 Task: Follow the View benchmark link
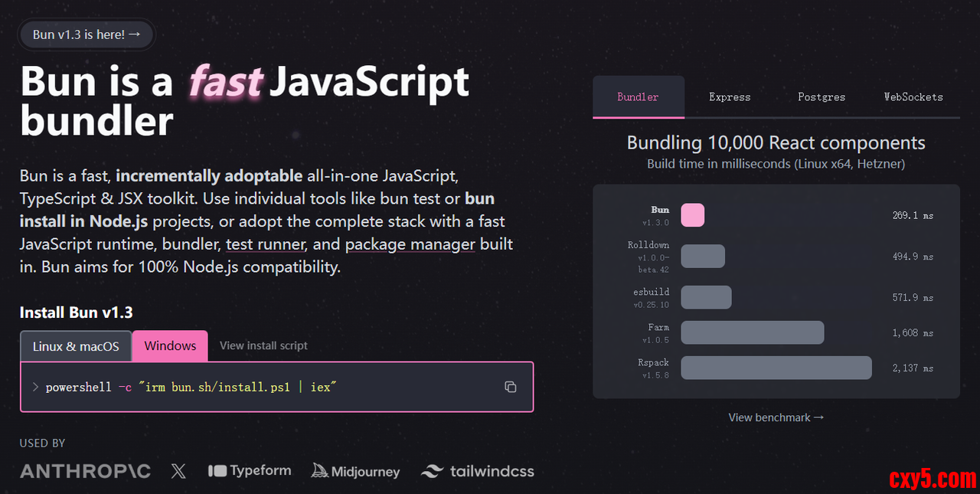(x=776, y=417)
